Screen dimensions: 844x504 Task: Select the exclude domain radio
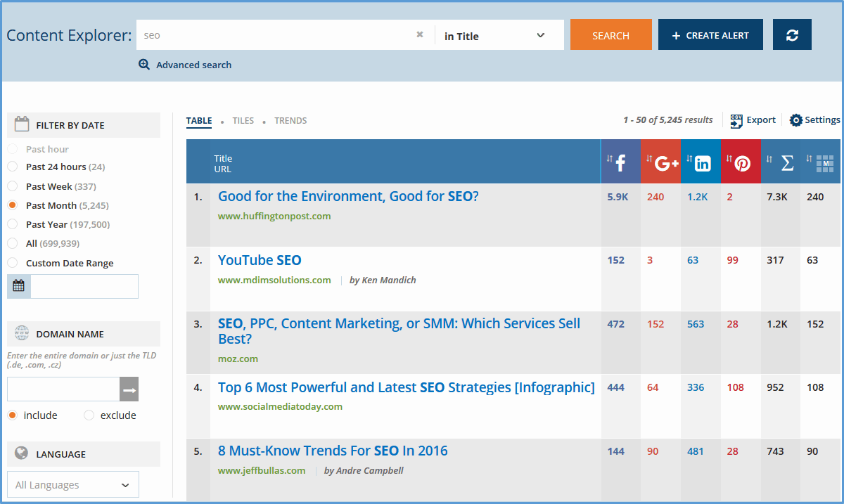point(89,415)
